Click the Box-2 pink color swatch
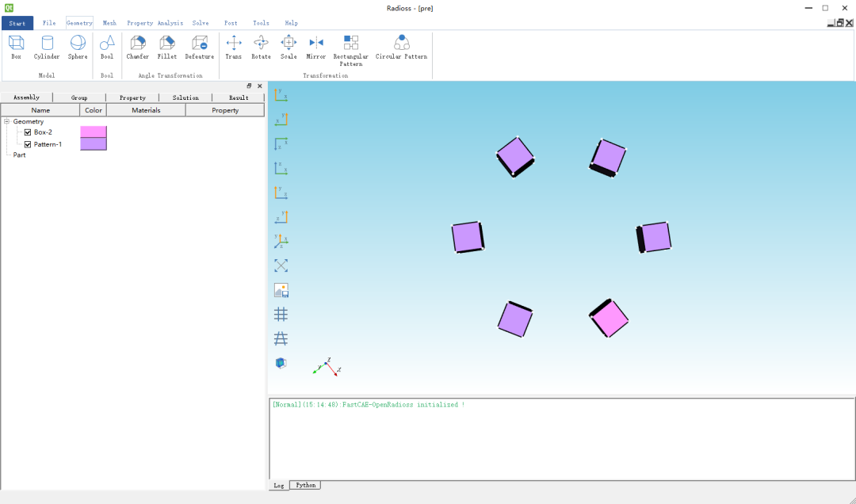This screenshot has height=504, width=856. click(94, 132)
